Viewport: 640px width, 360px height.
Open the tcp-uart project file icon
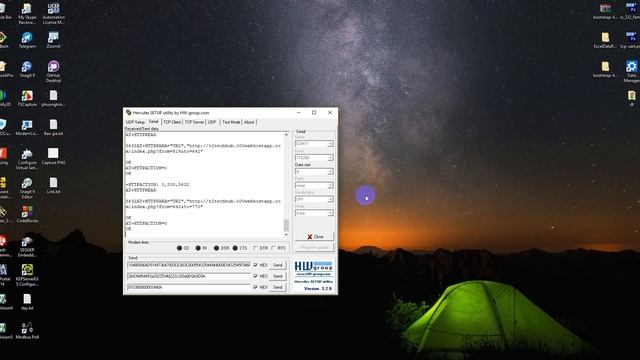[x=631, y=40]
